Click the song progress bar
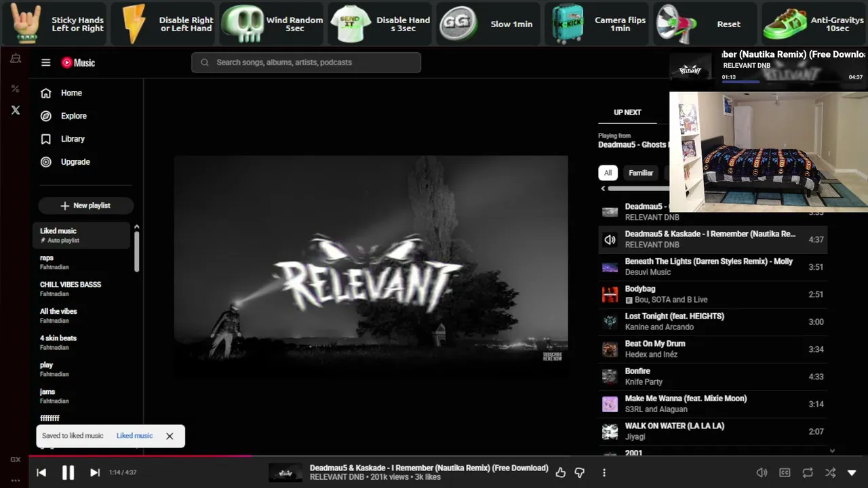This screenshot has height=488, width=868. click(x=448, y=456)
